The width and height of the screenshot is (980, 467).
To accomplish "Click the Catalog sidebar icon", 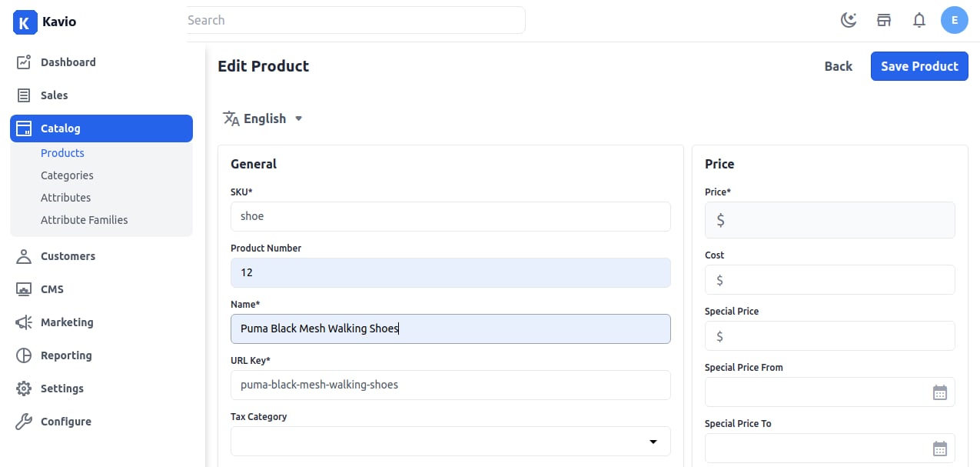I will pyautogui.click(x=25, y=128).
